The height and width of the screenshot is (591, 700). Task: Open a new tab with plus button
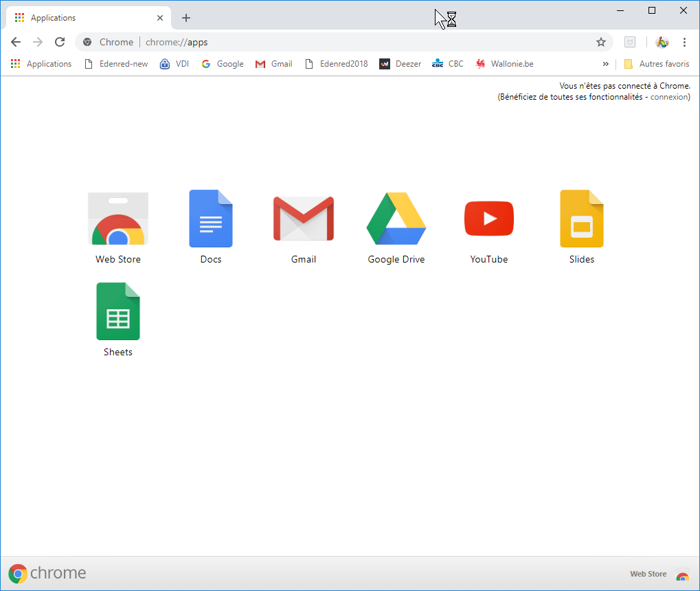point(186,18)
